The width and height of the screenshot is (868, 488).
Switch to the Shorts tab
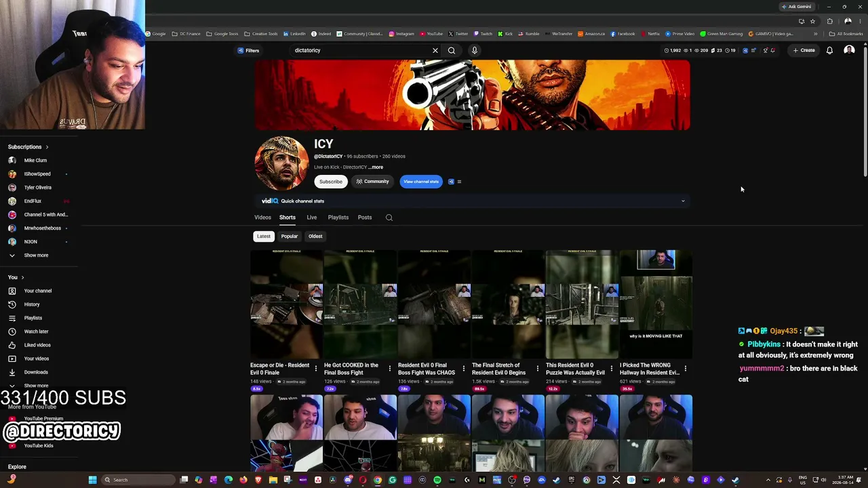pyautogui.click(x=288, y=218)
